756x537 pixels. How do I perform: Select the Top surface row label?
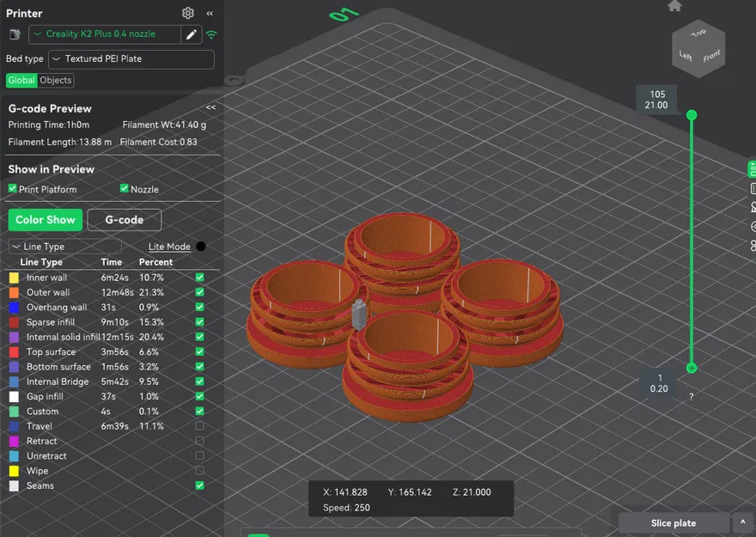[51, 352]
